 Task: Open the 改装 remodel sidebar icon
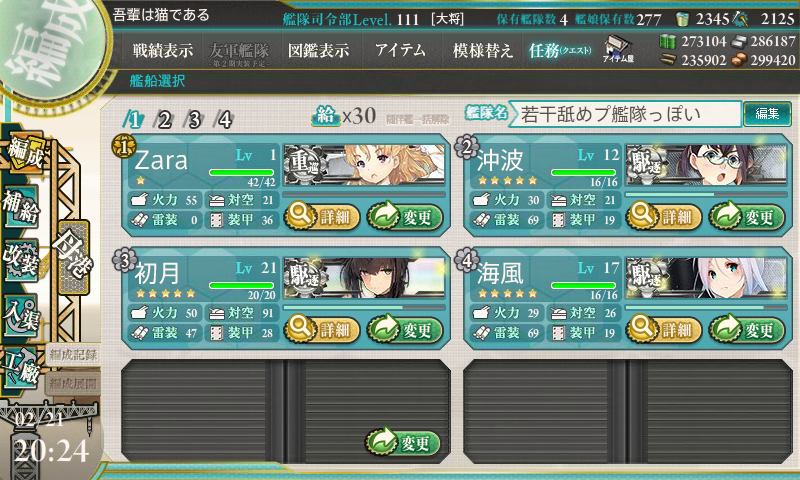pos(20,259)
